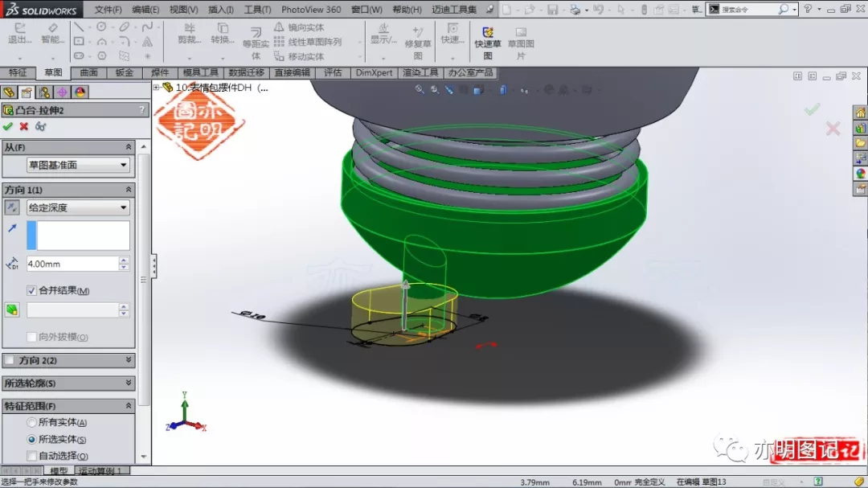The image size is (868, 488).
Task: Select the Polygon sketch tool
Action: [101, 56]
